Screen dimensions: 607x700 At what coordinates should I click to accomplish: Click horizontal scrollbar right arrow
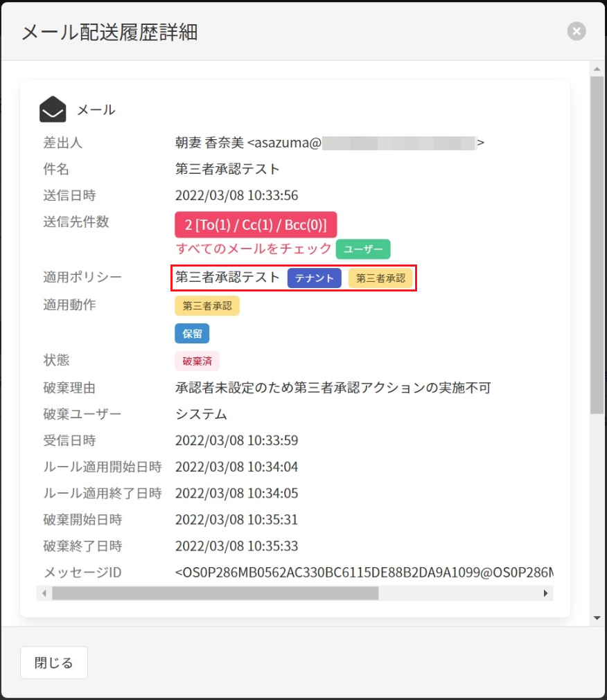[x=546, y=593]
